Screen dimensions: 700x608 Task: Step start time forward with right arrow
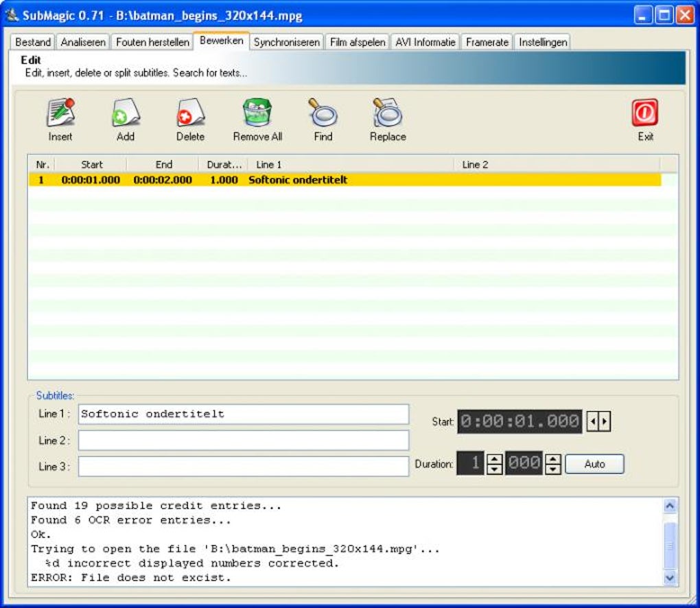(x=605, y=421)
